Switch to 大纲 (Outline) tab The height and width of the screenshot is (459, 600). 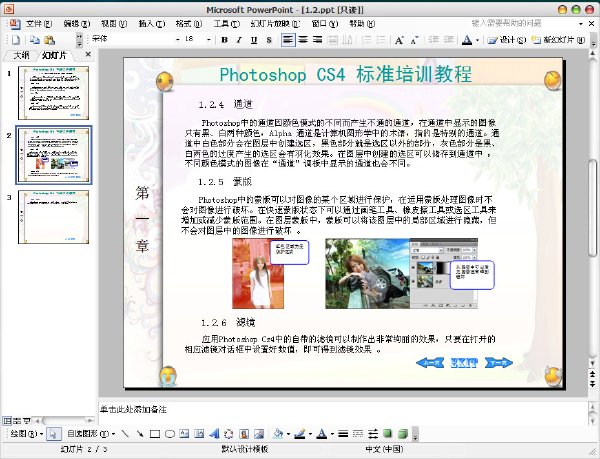tap(21, 55)
